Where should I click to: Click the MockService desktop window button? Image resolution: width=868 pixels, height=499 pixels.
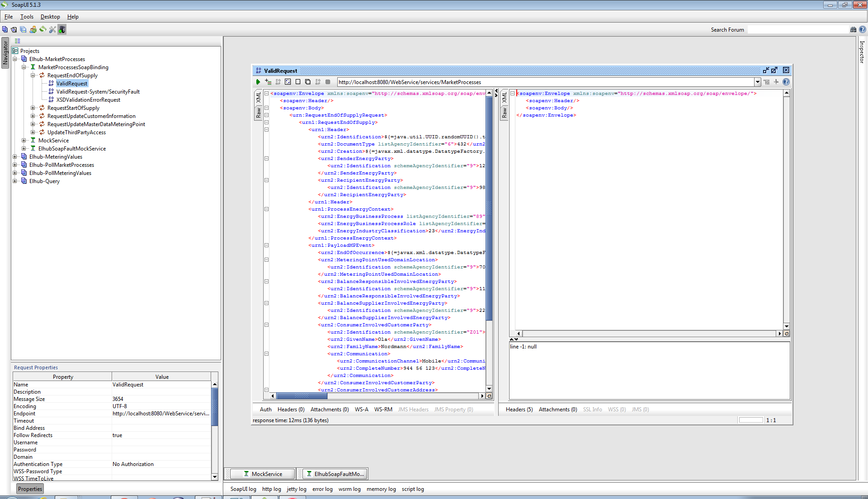[263, 474]
